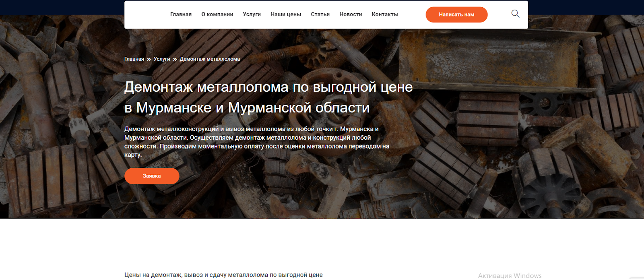Click the paragraph starting Демонтаж металлоконструкций и вывоз
Viewport: 644px width, 279px height.
(257, 142)
